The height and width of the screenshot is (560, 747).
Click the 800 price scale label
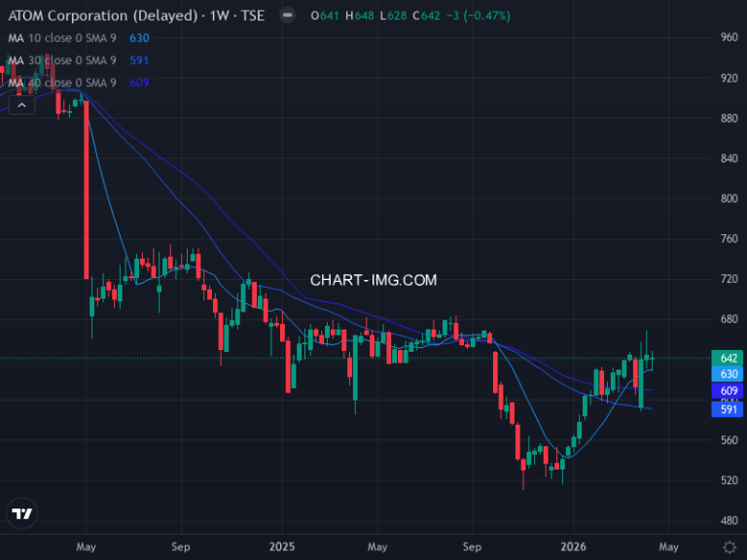click(x=729, y=198)
